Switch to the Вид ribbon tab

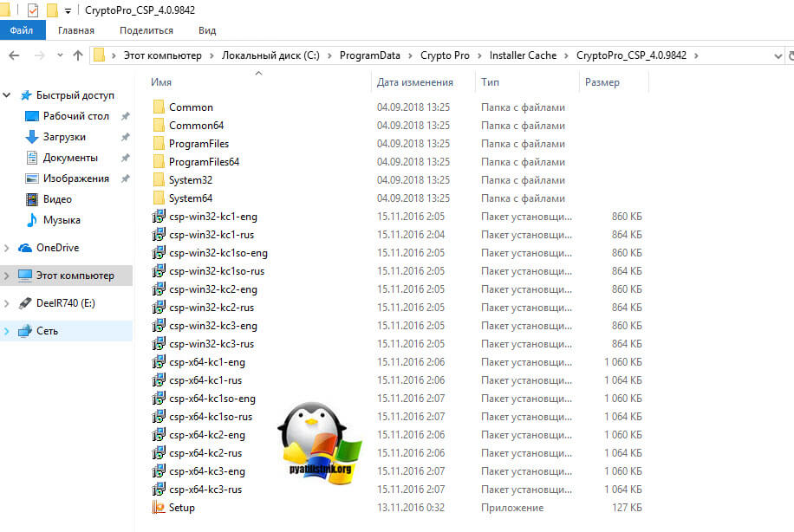point(207,30)
